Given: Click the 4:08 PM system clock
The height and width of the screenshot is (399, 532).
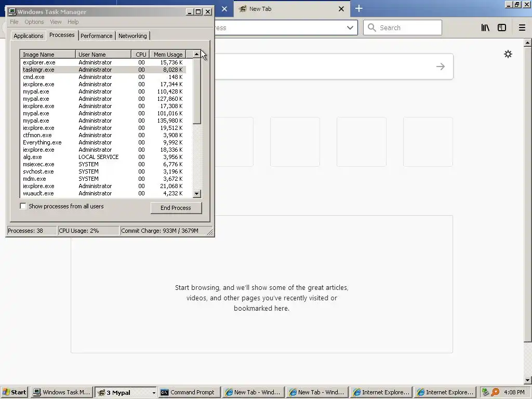Looking at the screenshot, I should [x=514, y=392].
